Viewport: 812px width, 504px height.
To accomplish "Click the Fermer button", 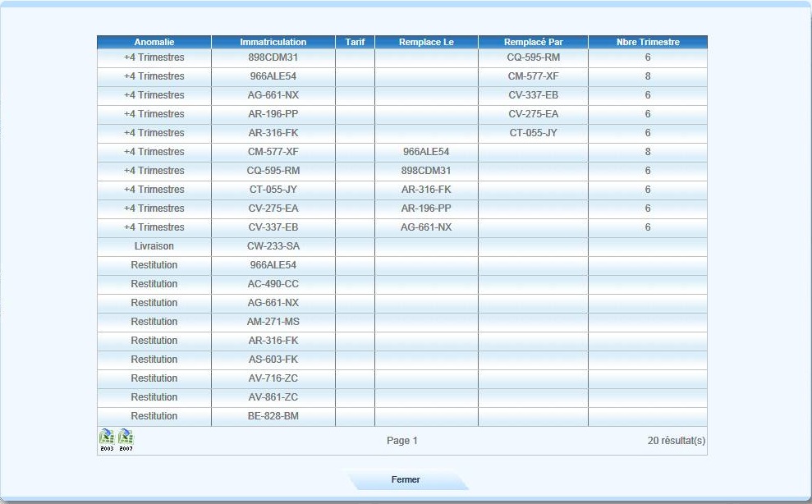I will click(x=406, y=480).
